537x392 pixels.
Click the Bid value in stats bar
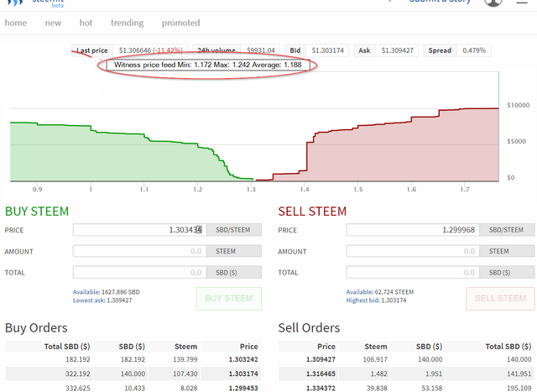coord(327,50)
